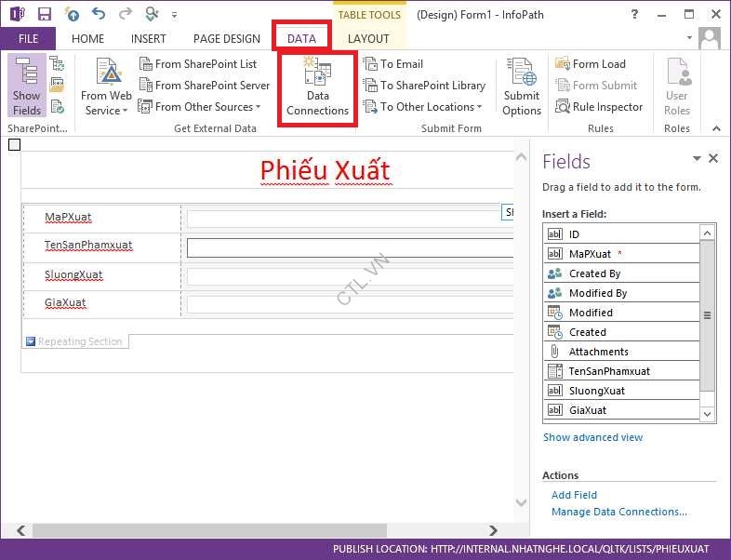Undo the last action
Image resolution: width=731 pixels, height=560 pixels.
99,14
